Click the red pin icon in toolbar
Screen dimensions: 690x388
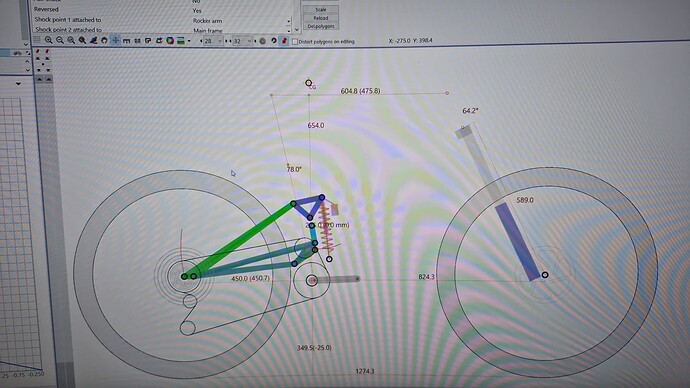(x=284, y=41)
